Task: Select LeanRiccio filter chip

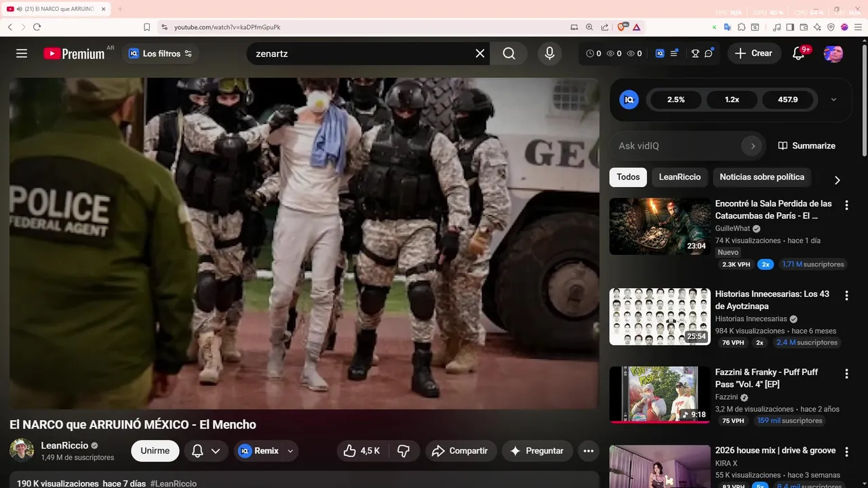Action: click(x=679, y=177)
